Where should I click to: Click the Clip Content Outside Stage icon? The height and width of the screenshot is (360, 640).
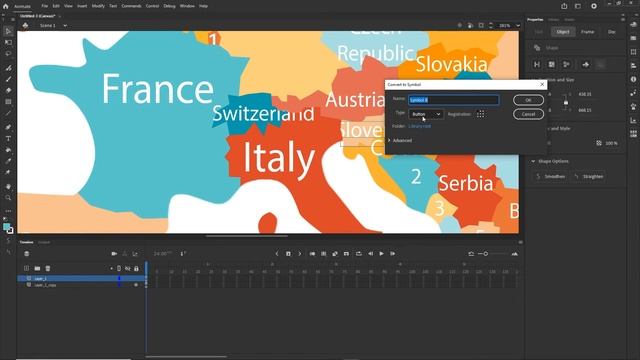point(481,25)
